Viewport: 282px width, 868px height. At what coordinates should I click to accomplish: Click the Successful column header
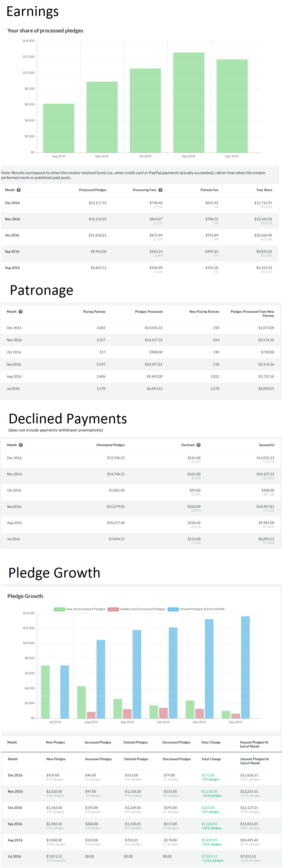pyautogui.click(x=267, y=445)
